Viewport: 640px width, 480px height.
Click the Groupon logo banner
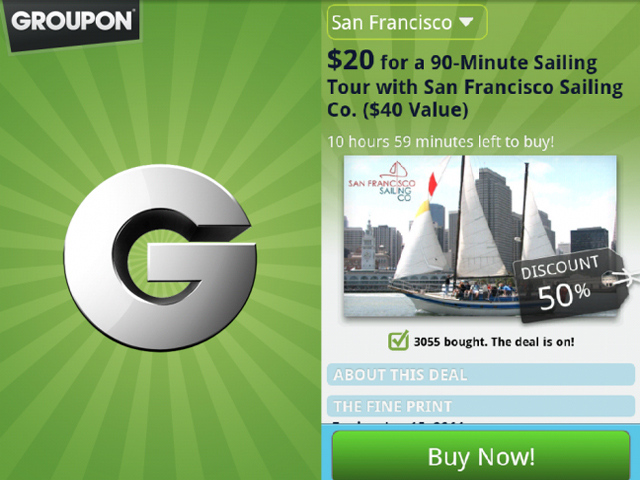point(72,24)
